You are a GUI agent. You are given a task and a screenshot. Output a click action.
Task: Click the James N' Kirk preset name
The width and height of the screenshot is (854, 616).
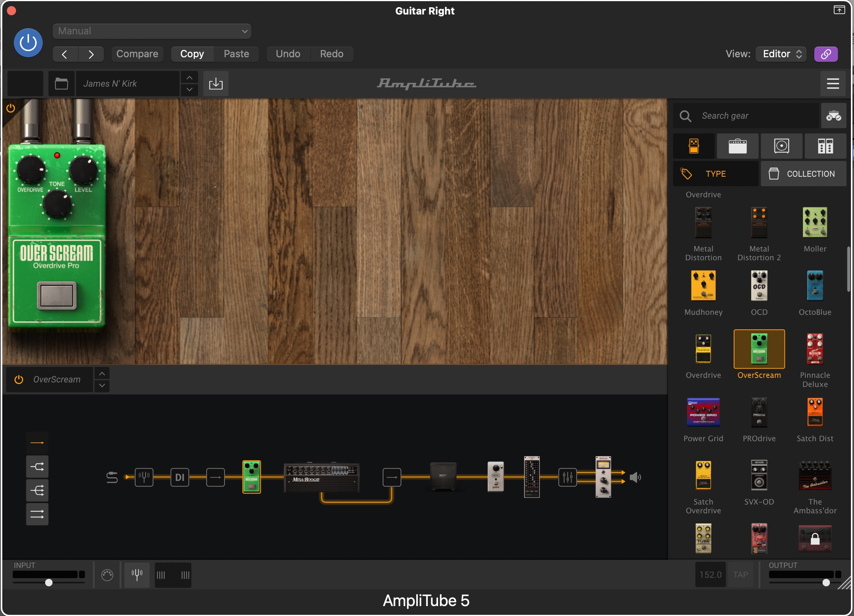click(128, 84)
